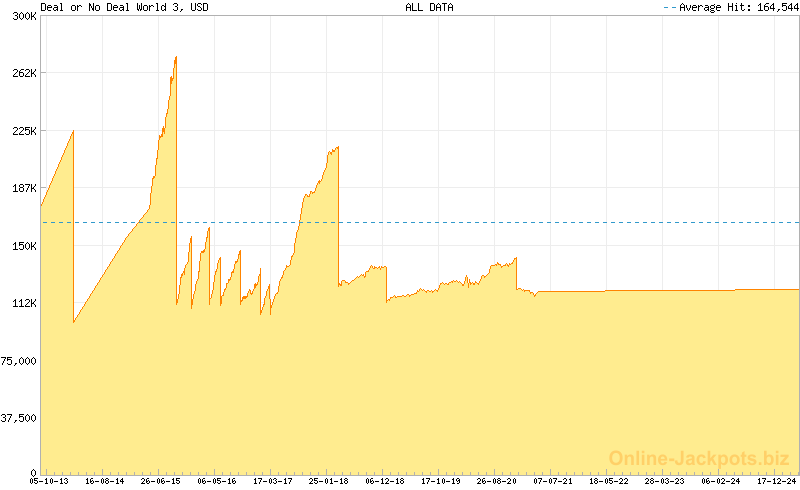Click the 'Deal or No Deal World 3, USD' title
Screen dimensions: 800x490
coord(125,7)
